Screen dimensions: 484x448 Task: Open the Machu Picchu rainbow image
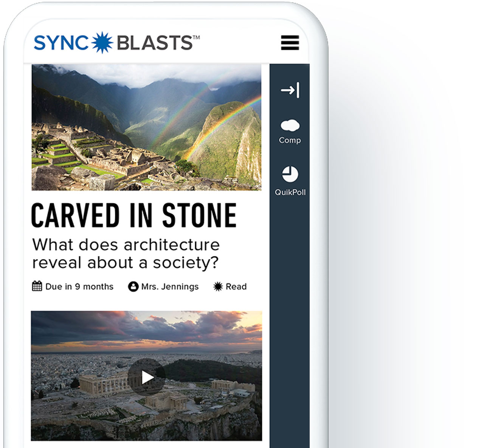[x=146, y=127]
